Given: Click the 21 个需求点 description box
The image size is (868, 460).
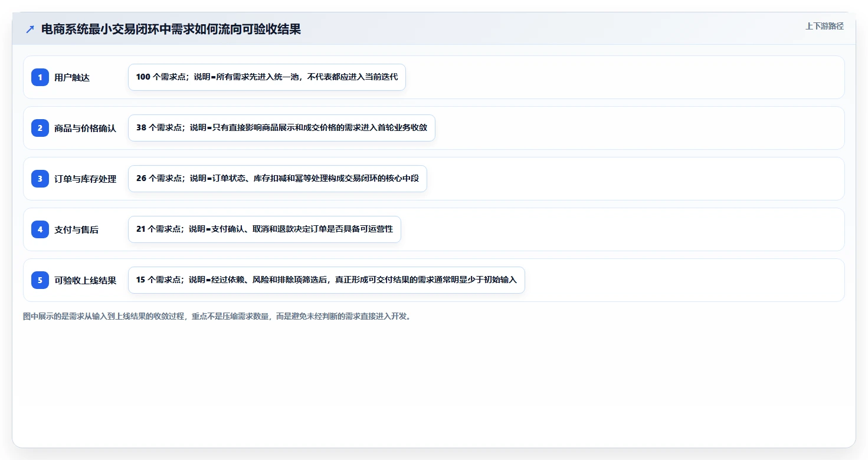Looking at the screenshot, I should pyautogui.click(x=264, y=229).
